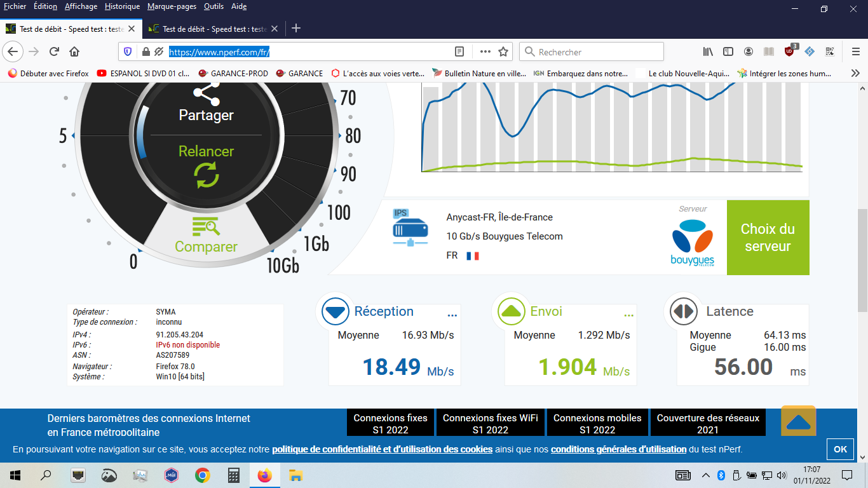868x488 pixels.
Task: Click the Rechercher search box
Action: [x=592, y=51]
